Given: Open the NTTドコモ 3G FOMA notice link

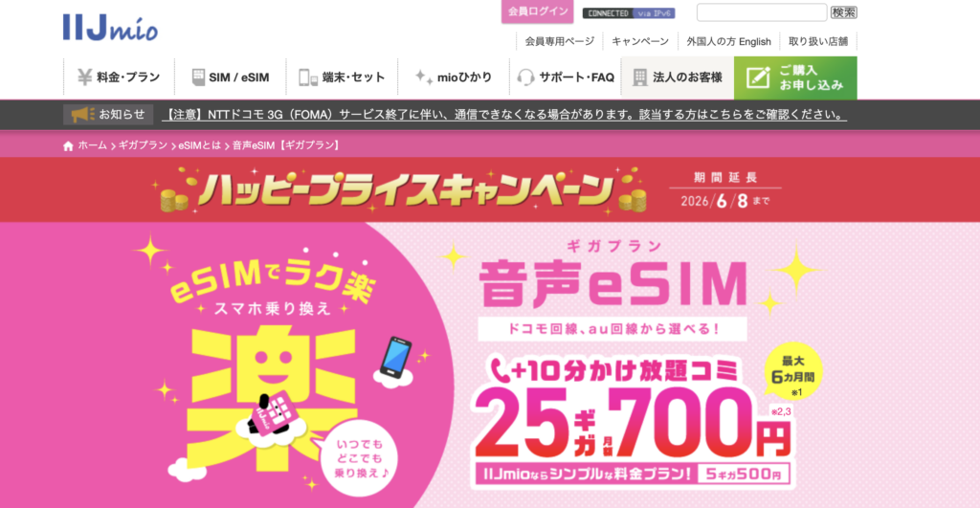Looking at the screenshot, I should pos(505,115).
